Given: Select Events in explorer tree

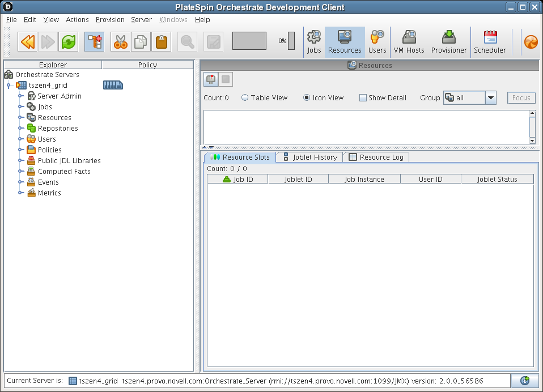Looking at the screenshot, I should [48, 182].
